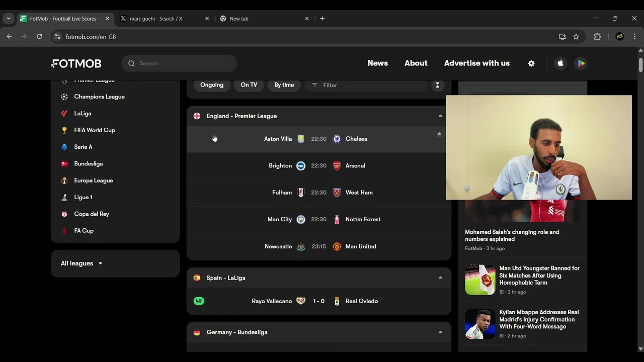Collapse the England - Premier League section
This screenshot has width=644, height=362.
[440, 116]
